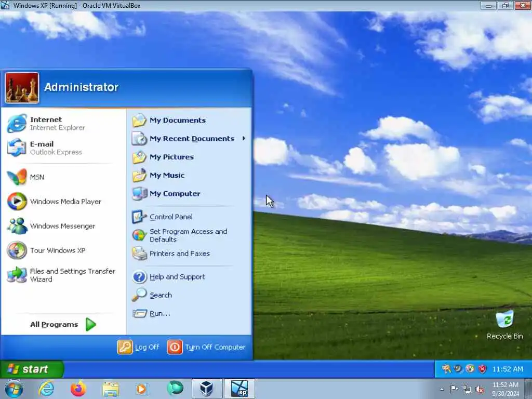The image size is (532, 399).
Task: Switch to VirtualBox Manager taskbar button
Action: click(x=207, y=389)
